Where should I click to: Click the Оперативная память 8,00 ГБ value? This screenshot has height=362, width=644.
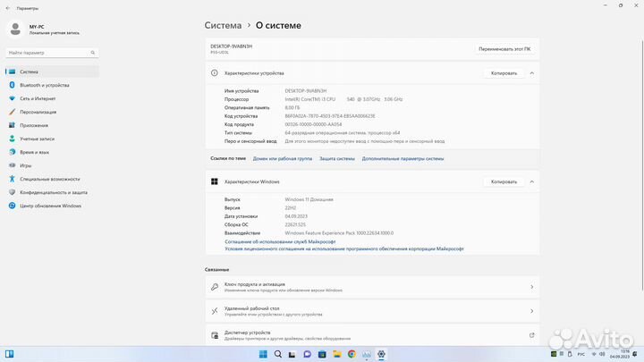point(292,107)
